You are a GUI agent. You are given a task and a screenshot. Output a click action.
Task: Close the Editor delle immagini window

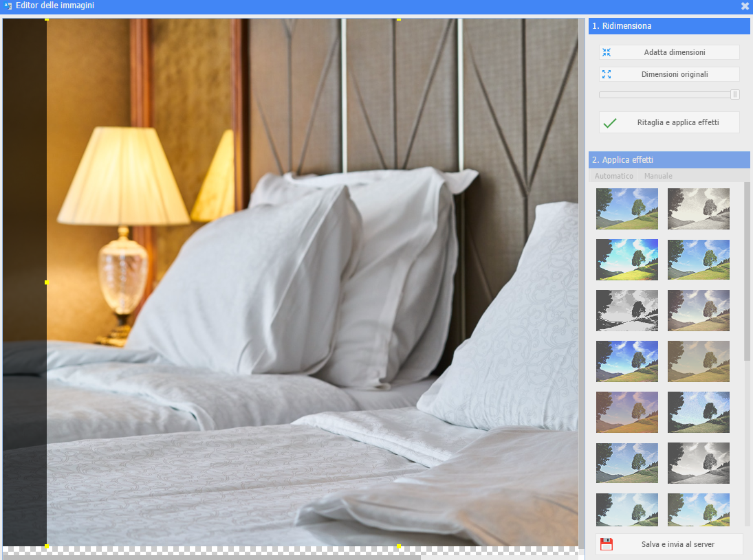click(x=745, y=5)
